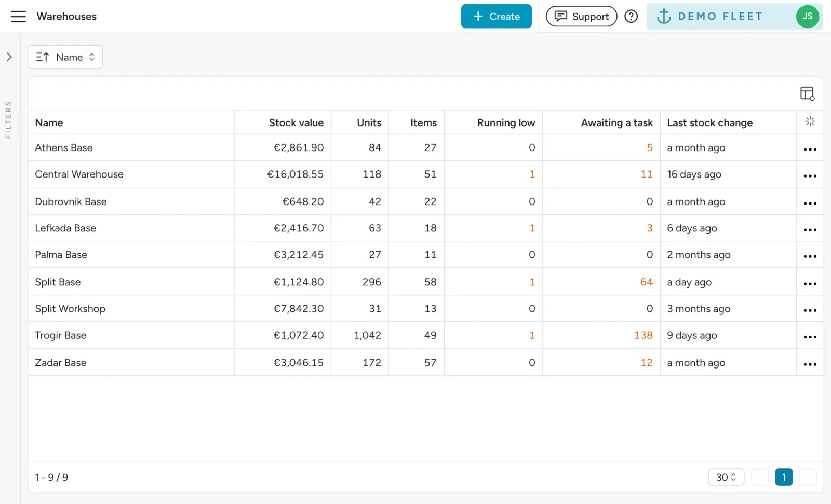The image size is (831, 504).
Task: Open actions menu for Zadar Base
Action: [810, 364]
